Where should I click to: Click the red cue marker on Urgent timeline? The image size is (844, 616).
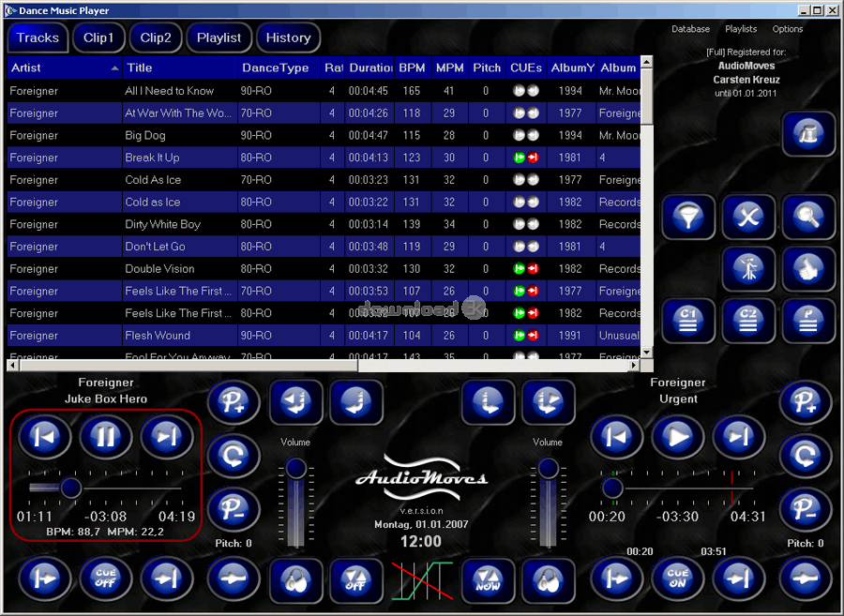coord(732,488)
